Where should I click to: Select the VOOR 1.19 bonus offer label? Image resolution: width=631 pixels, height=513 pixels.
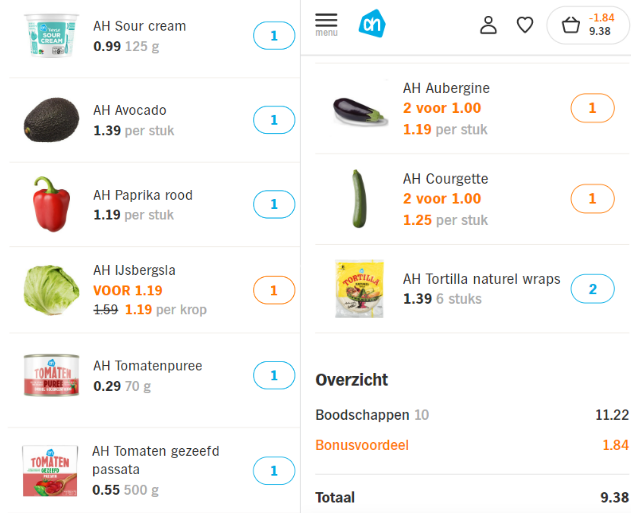[x=128, y=290]
